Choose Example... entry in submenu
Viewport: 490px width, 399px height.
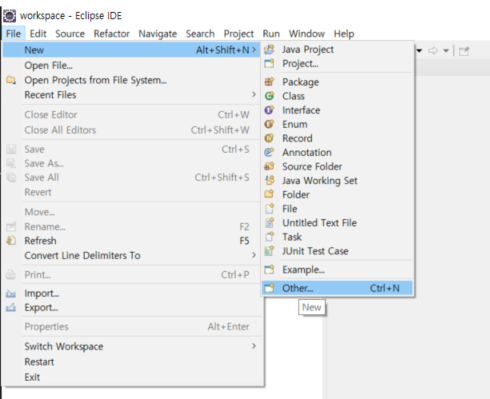click(337, 269)
